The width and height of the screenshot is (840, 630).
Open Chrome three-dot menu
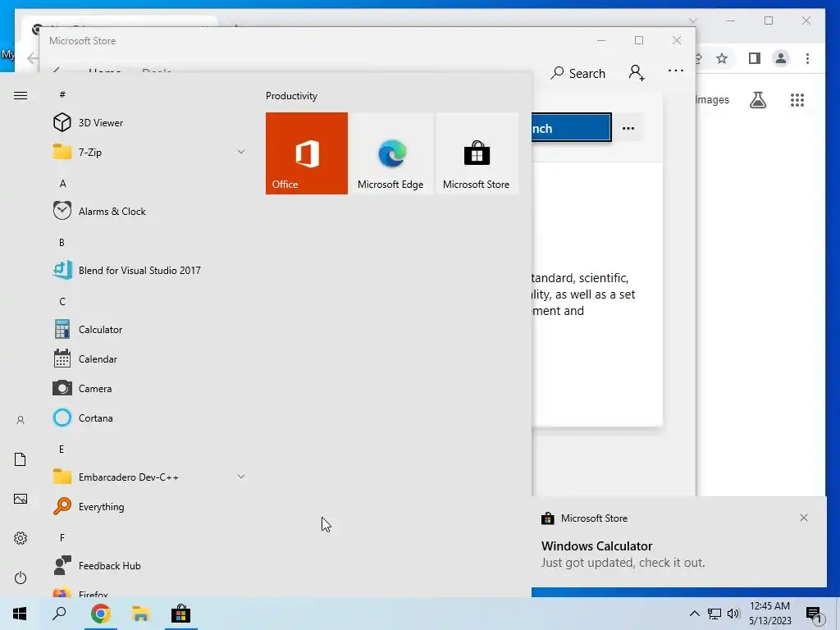(807, 58)
